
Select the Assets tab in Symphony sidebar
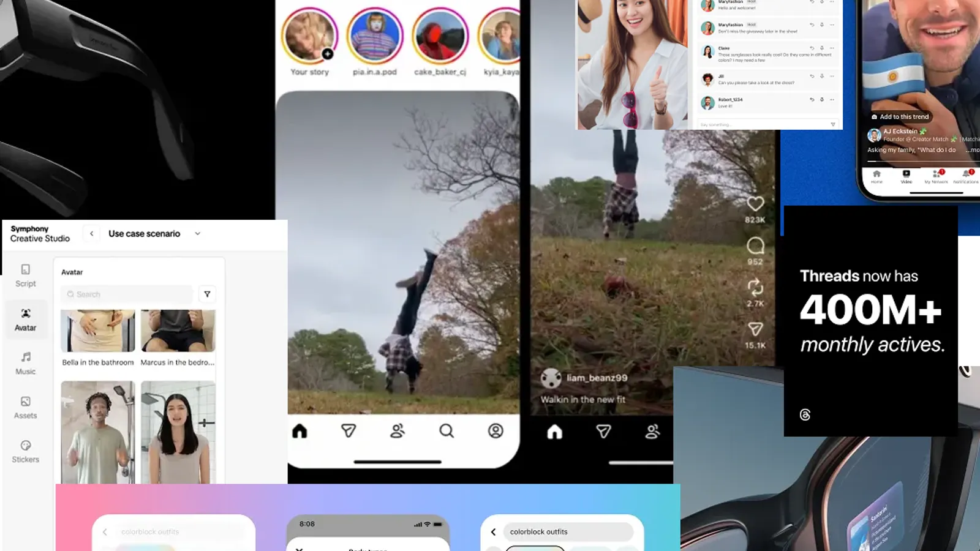[26, 407]
